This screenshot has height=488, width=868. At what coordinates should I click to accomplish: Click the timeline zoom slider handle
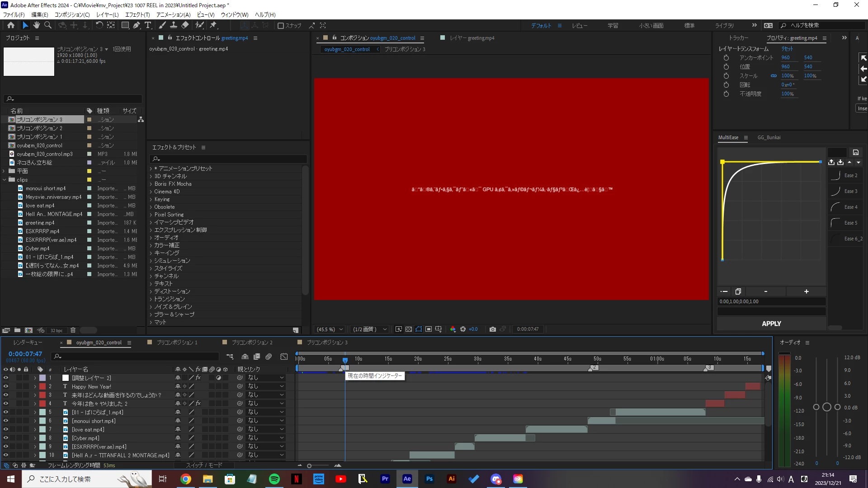(x=309, y=465)
